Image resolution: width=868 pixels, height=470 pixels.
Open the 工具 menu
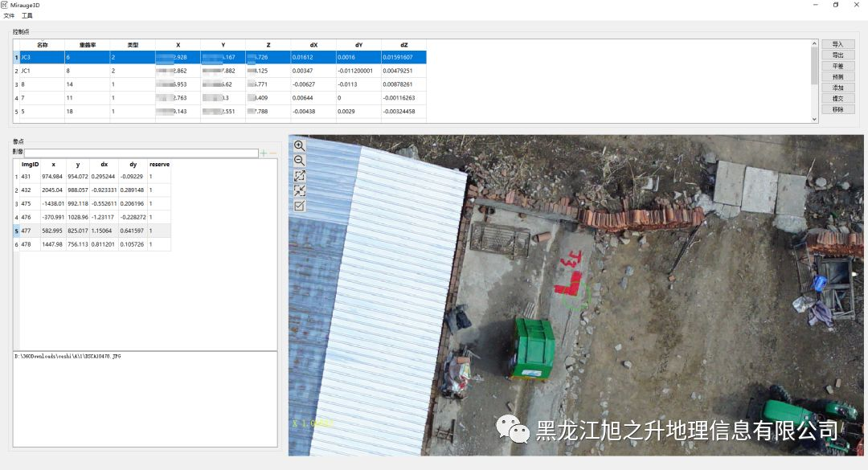[27, 16]
